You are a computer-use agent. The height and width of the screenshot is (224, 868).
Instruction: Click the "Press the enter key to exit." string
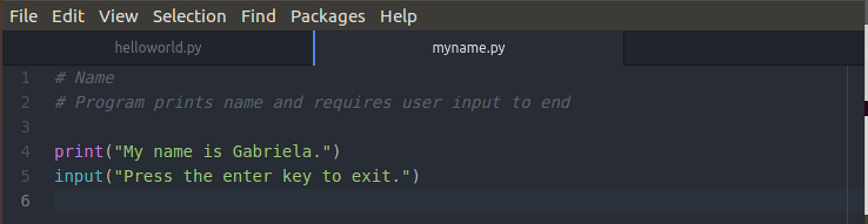point(262,176)
